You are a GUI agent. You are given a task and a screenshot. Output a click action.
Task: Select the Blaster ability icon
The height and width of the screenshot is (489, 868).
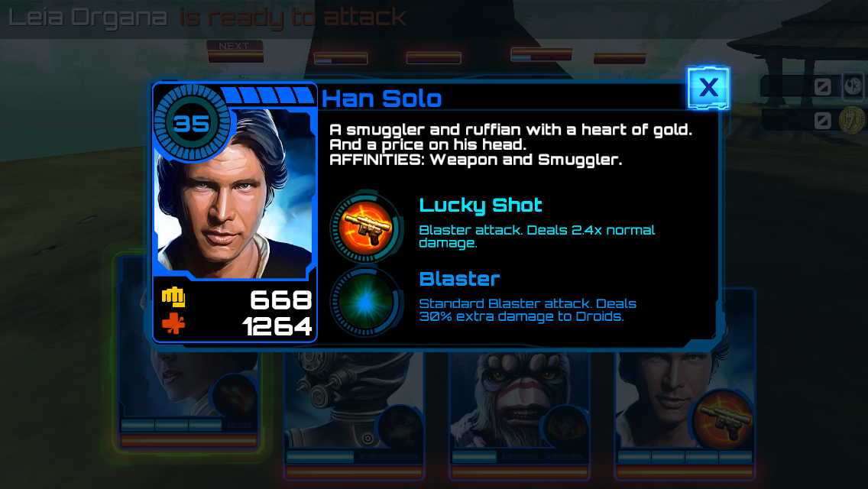pyautogui.click(x=365, y=302)
